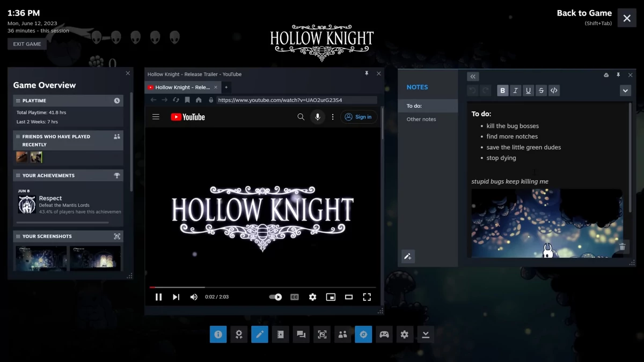Pause the Hollow Knight trailer
This screenshot has width=644, height=362.
pyautogui.click(x=158, y=297)
